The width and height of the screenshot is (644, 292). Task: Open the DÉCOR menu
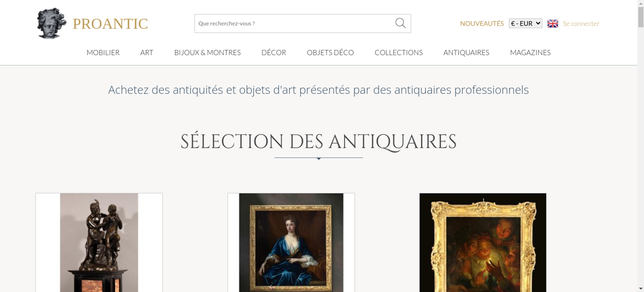tap(274, 52)
